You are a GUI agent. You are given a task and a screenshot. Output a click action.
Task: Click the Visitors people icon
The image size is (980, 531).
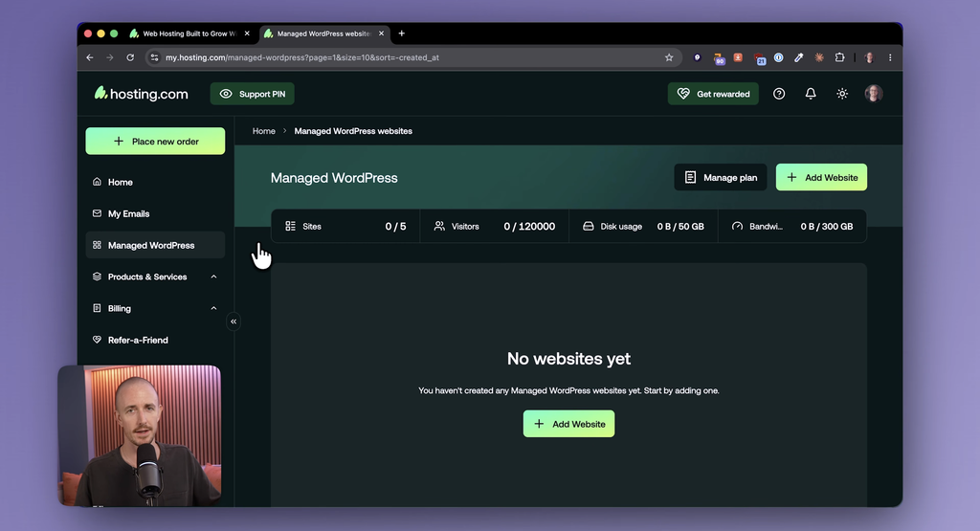[x=439, y=226]
